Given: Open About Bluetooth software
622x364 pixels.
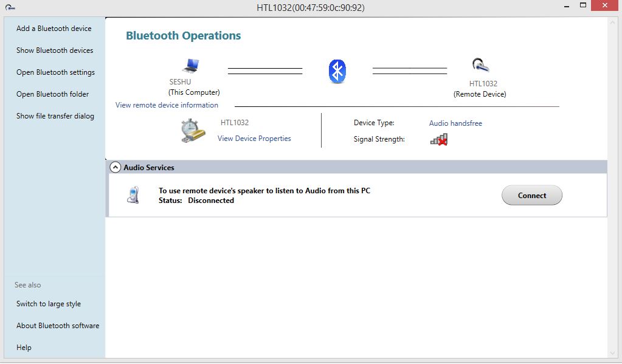Looking at the screenshot, I should pyautogui.click(x=58, y=326).
